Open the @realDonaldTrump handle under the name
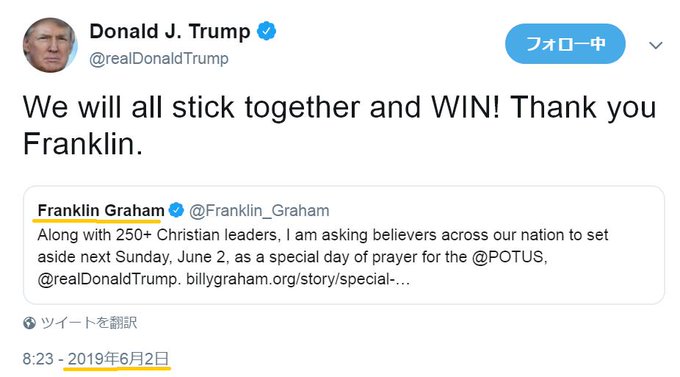680x377 pixels. click(159, 59)
